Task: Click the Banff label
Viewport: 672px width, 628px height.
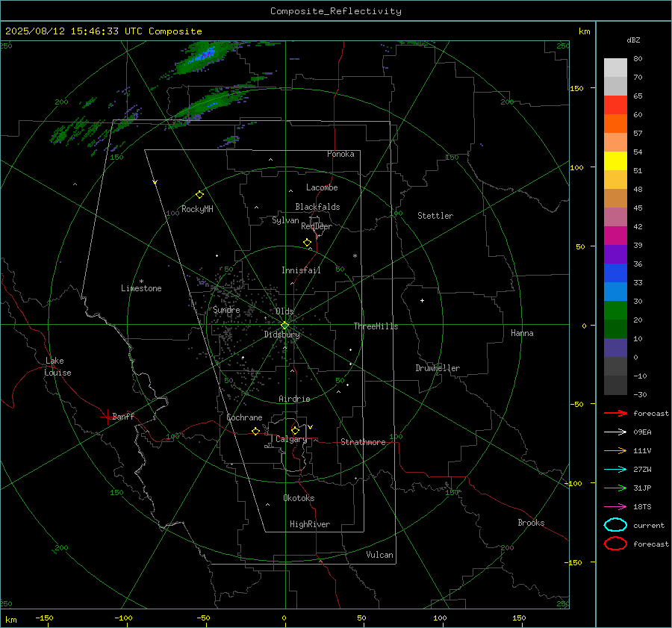Action: coord(123,416)
